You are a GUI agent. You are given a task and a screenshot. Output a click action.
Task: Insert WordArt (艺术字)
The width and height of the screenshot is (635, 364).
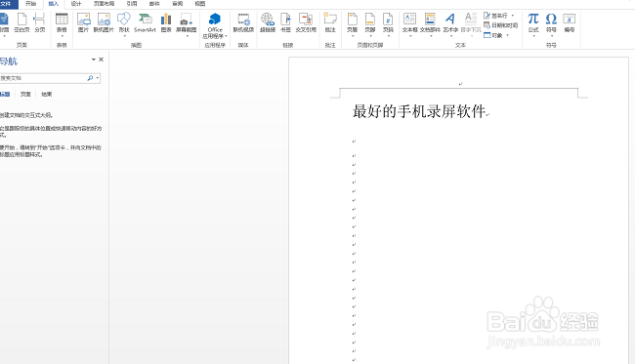(450, 24)
